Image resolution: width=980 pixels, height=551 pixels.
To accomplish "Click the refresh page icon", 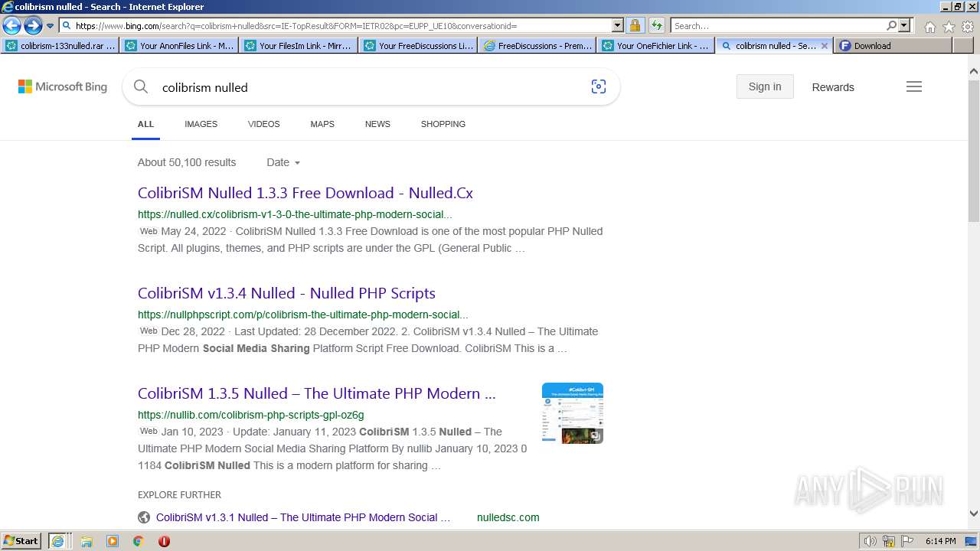I will 657,26.
